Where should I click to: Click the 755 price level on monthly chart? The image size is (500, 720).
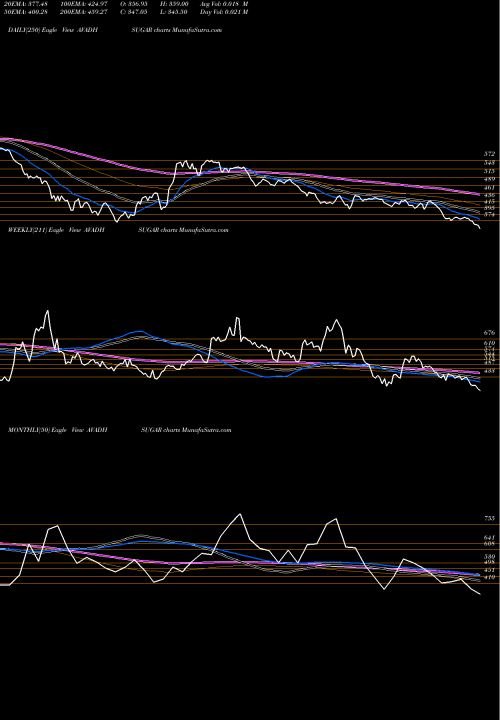[x=489, y=518]
